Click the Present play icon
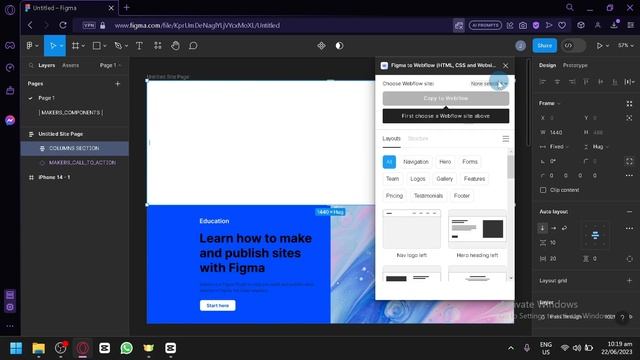The image size is (640, 360). tap(599, 46)
